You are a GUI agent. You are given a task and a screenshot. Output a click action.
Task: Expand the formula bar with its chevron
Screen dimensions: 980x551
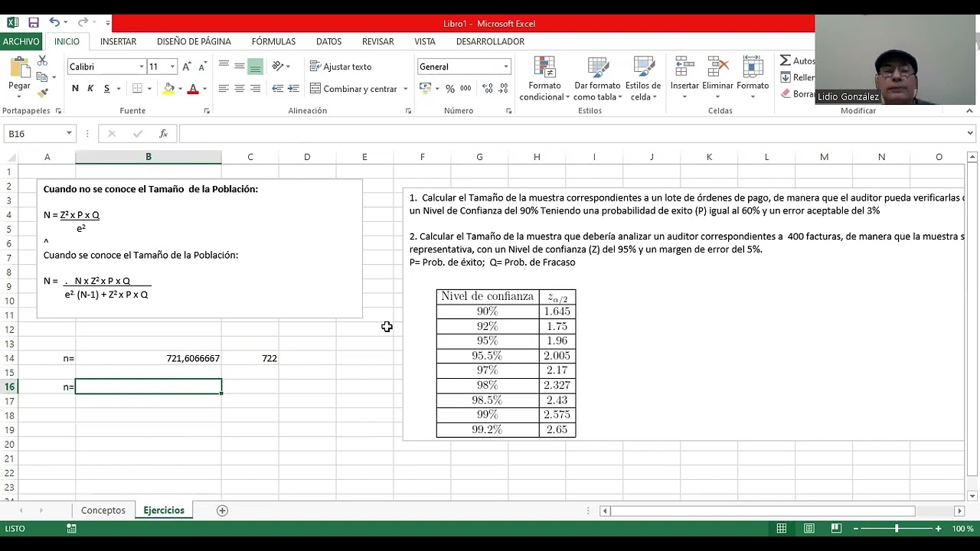[971, 133]
